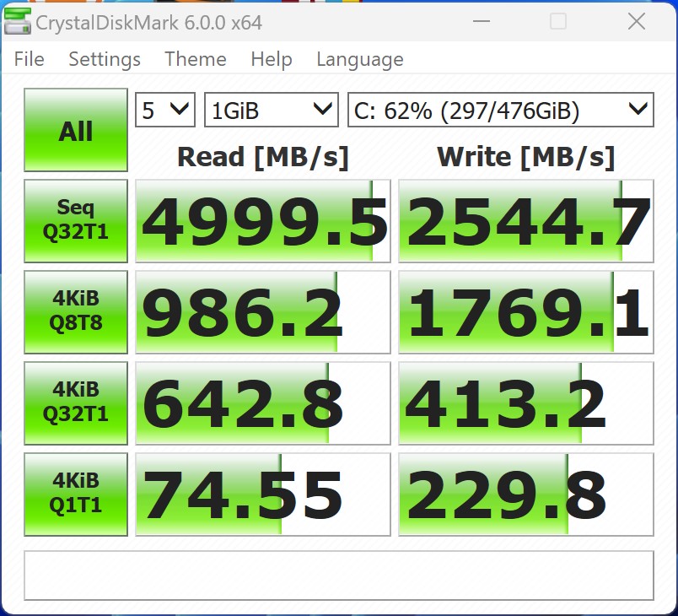Screen dimensions: 678x616
Task: Click the 4KiB Q32T1 read result 642.8
Action: click(x=263, y=403)
